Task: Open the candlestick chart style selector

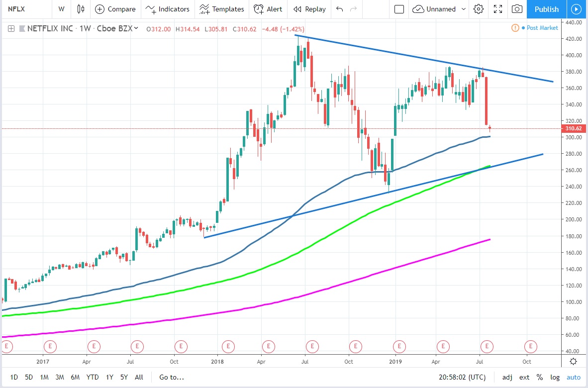Action: [81, 9]
